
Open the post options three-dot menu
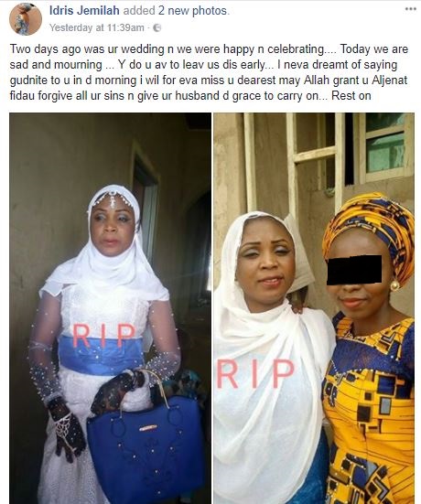(x=410, y=9)
